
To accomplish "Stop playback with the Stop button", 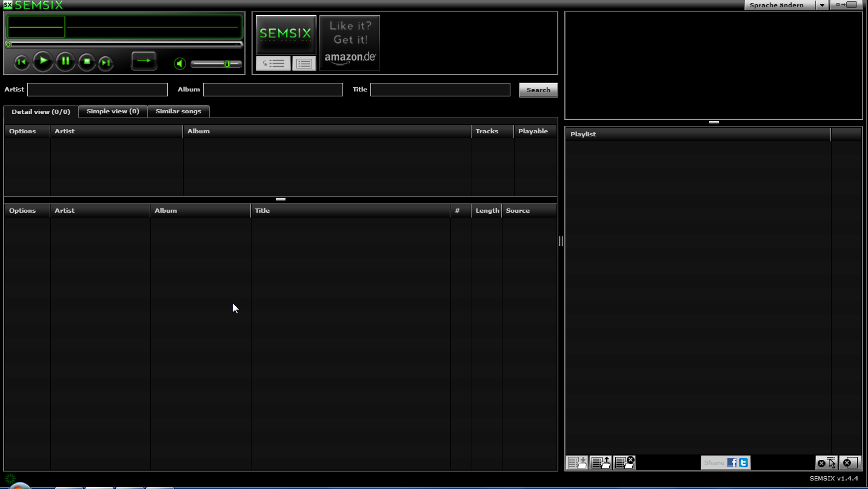I will 87,62.
